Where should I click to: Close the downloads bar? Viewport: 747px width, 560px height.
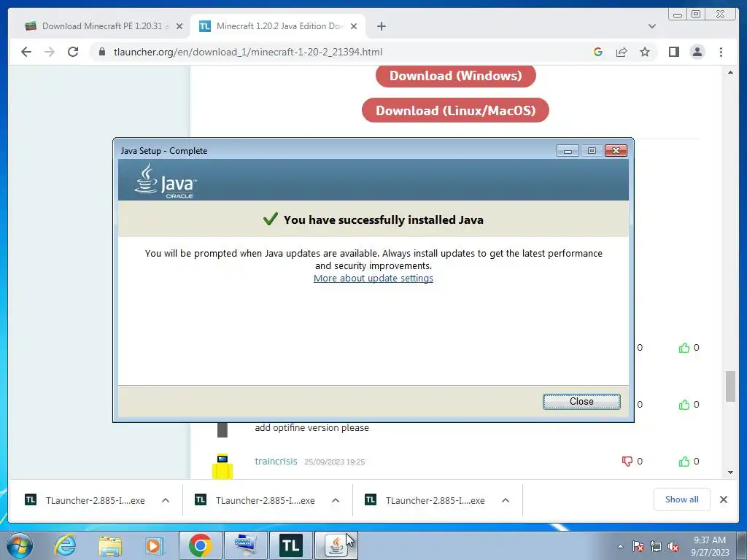723,499
